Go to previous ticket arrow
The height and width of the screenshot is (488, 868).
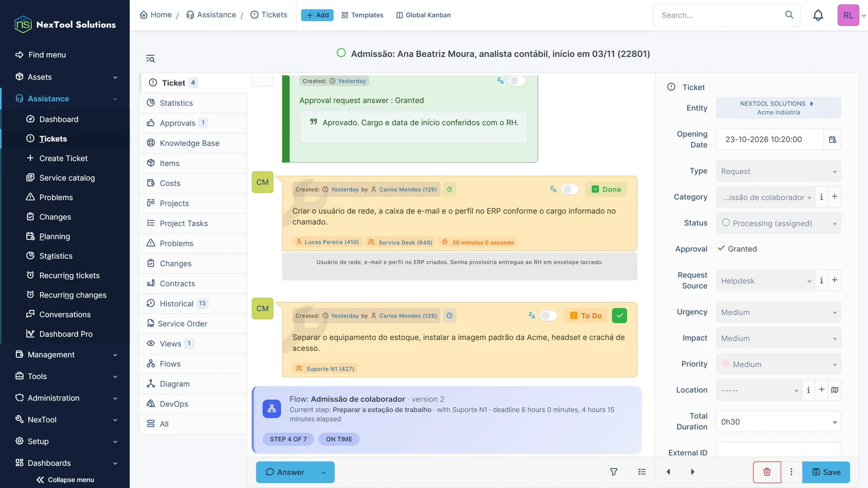click(x=668, y=472)
